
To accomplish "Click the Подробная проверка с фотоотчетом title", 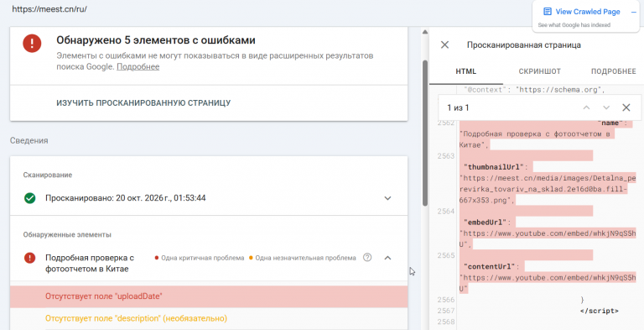I will [90, 264].
